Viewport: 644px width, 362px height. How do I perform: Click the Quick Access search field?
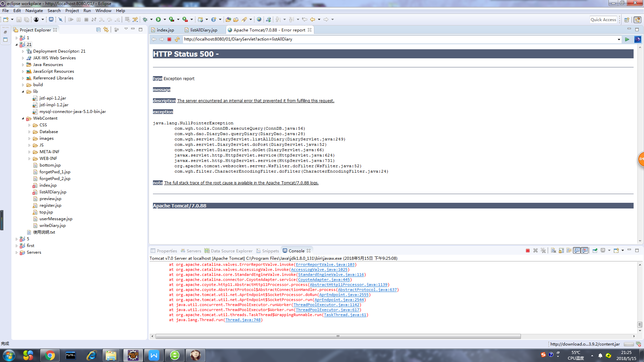(603, 20)
